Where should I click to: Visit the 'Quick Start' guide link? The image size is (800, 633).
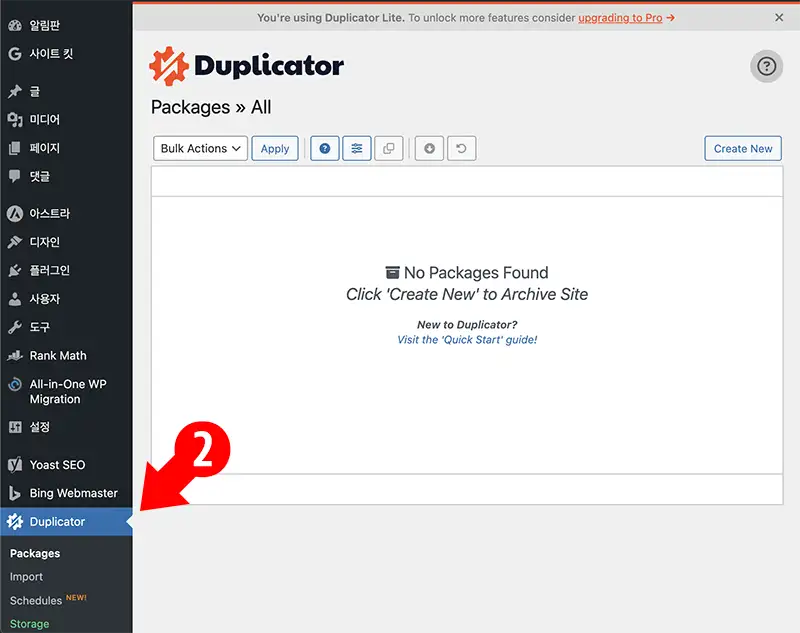[467, 340]
